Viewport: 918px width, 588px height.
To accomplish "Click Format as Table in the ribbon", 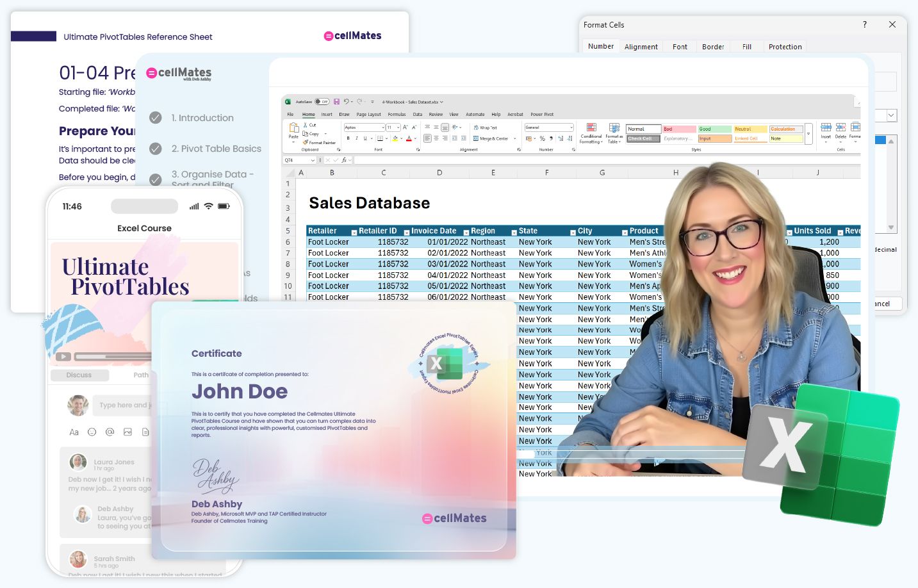I will coord(614,133).
